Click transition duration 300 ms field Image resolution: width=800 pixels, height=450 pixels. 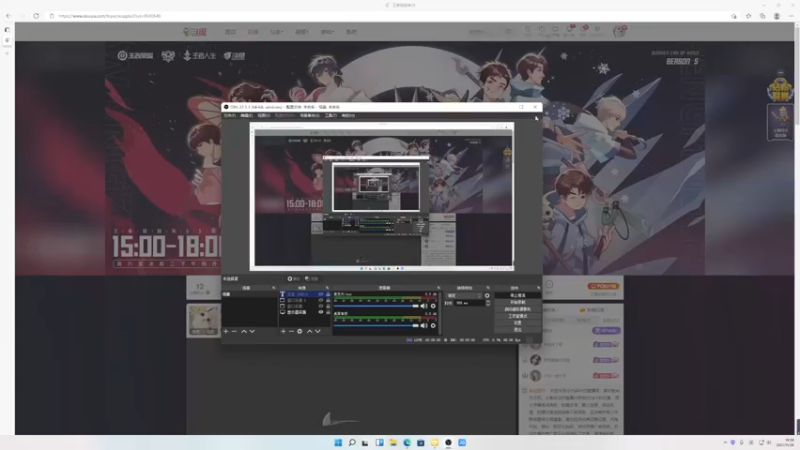[469, 303]
